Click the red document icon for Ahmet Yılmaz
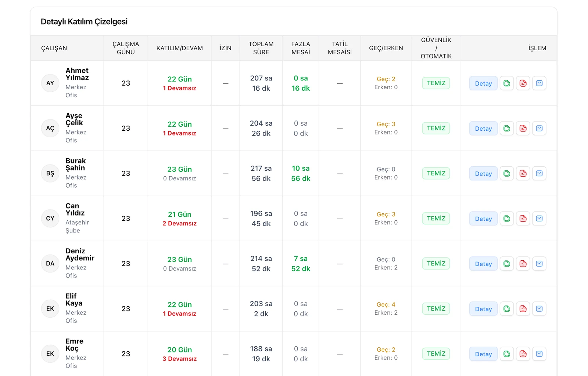 [x=523, y=83]
